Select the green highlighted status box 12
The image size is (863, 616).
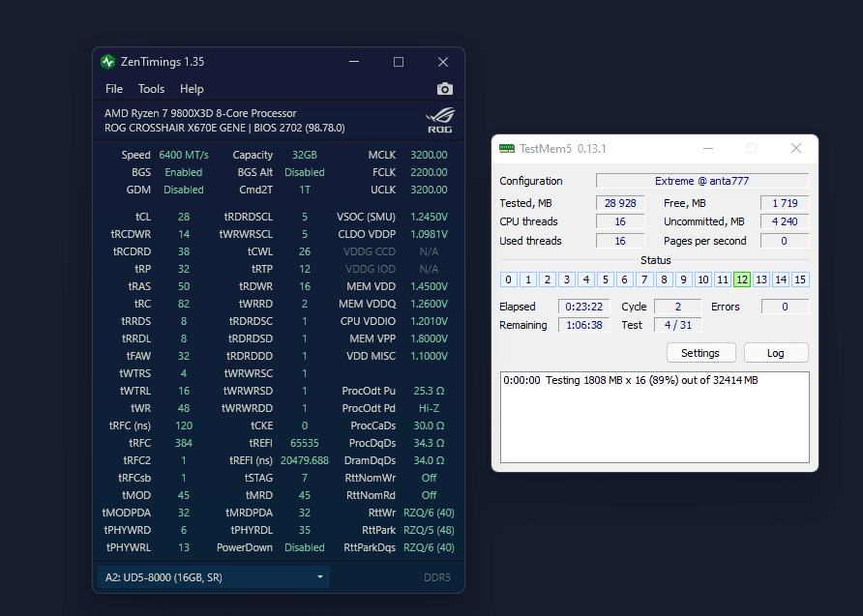[742, 279]
